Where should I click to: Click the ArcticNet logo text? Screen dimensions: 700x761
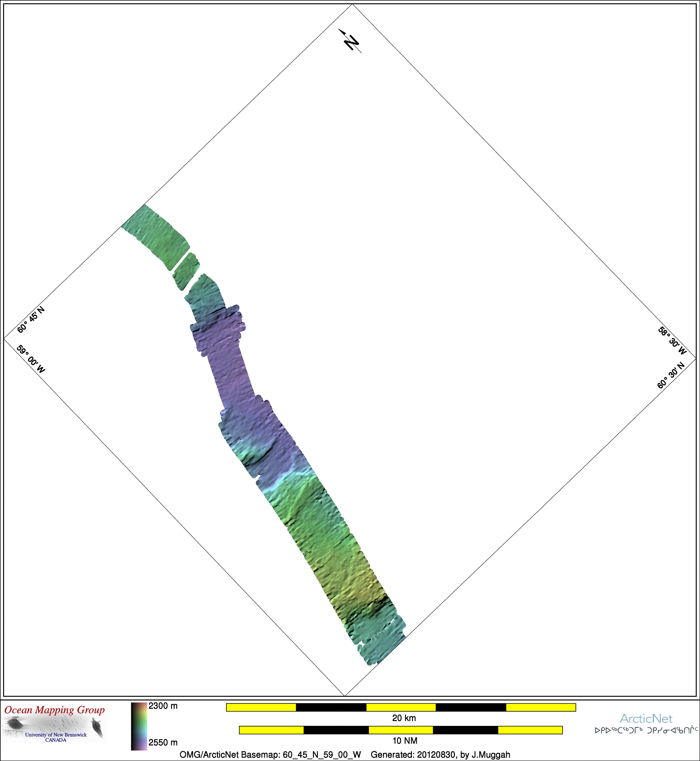tap(646, 719)
